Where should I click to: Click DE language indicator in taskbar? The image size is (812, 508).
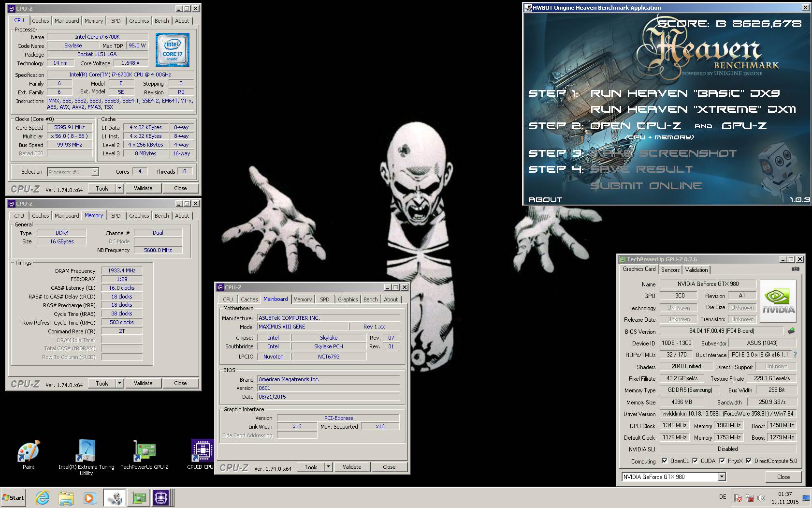pos(723,497)
